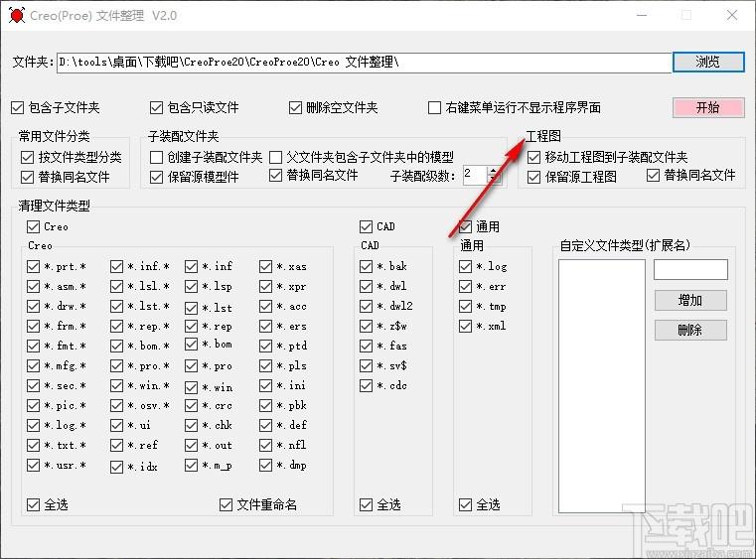Toggle the *.ui checkbox

pyautogui.click(x=116, y=425)
